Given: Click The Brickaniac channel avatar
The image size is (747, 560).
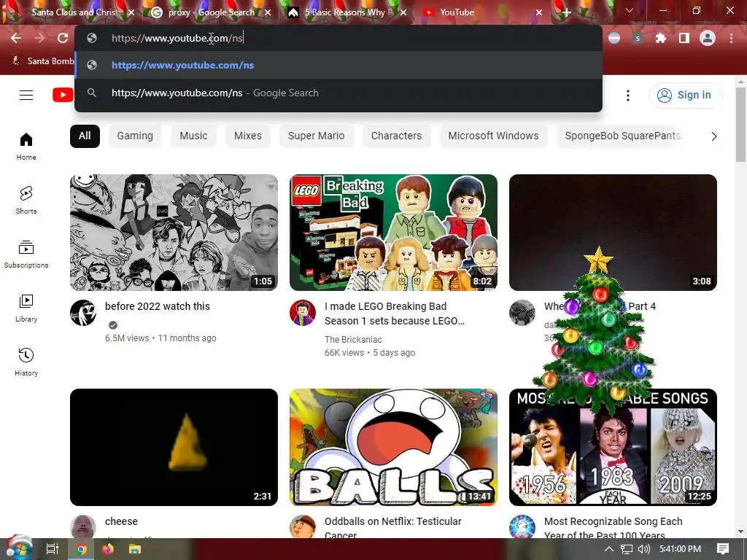Looking at the screenshot, I should coord(303,313).
